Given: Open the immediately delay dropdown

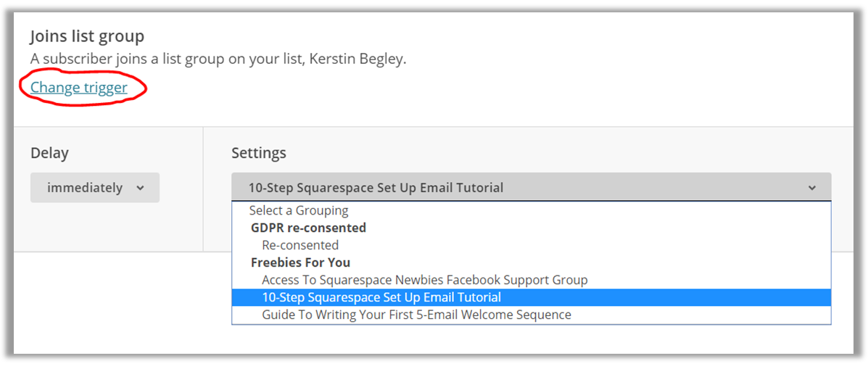Looking at the screenshot, I should tap(95, 188).
